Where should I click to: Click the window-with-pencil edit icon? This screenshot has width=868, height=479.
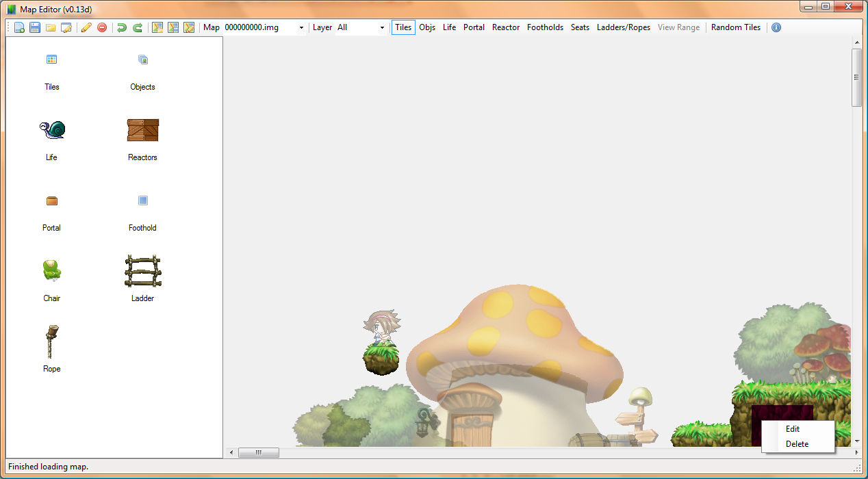66,27
